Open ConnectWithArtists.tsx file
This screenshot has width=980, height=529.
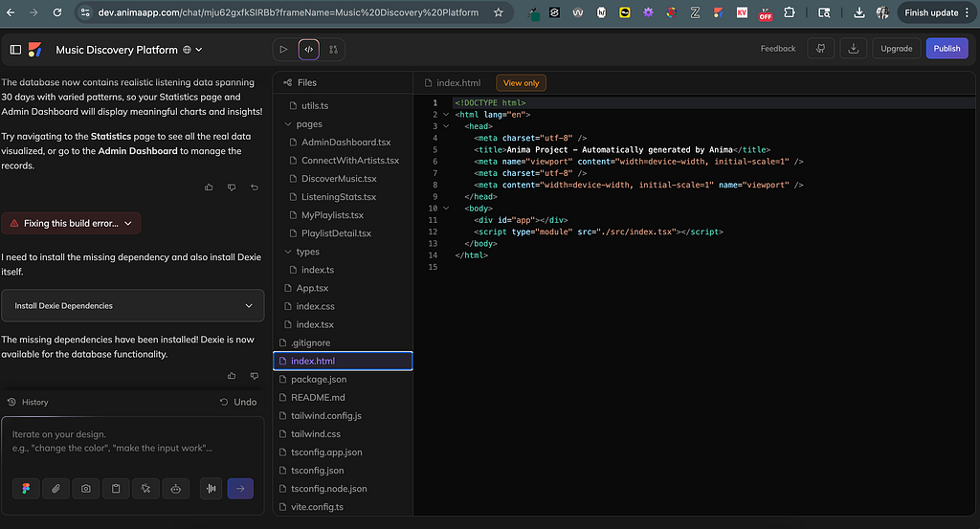click(343, 161)
